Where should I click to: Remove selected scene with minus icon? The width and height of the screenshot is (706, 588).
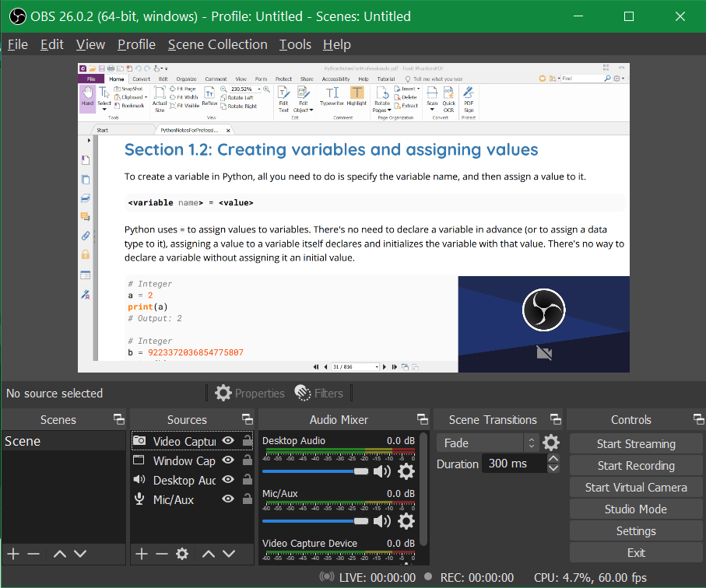click(x=33, y=554)
